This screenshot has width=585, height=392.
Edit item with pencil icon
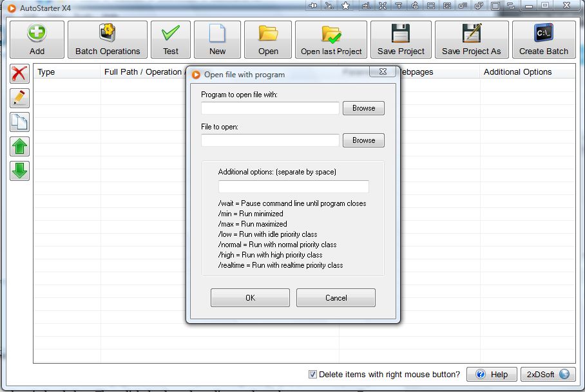[19, 98]
